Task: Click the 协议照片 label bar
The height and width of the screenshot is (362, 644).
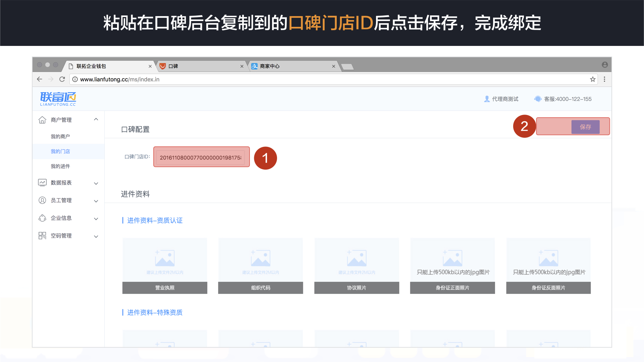Action: click(357, 288)
